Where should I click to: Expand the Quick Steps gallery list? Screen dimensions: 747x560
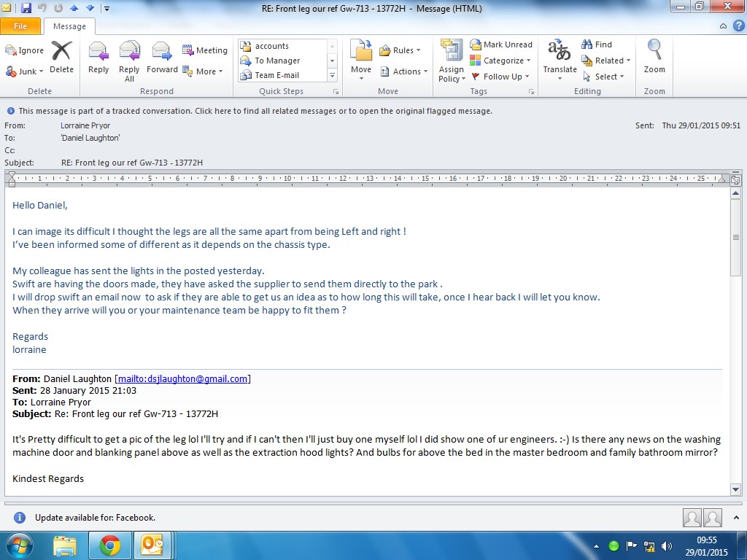333,75
